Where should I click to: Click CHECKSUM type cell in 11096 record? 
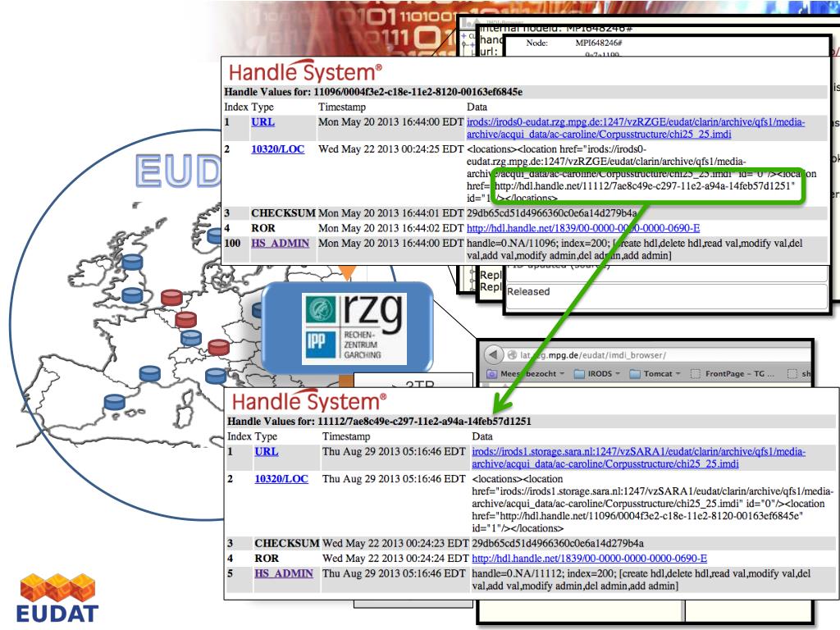[x=283, y=213]
